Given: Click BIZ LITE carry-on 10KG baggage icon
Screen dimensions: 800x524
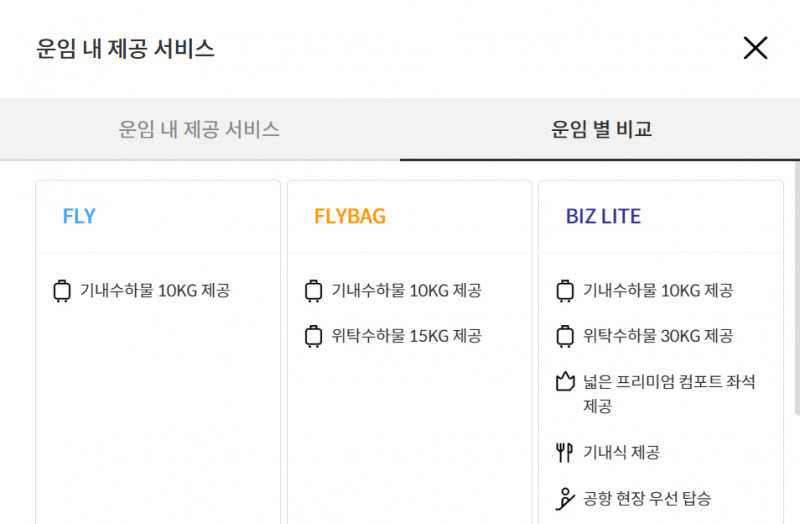Looking at the screenshot, I should coord(565,291).
